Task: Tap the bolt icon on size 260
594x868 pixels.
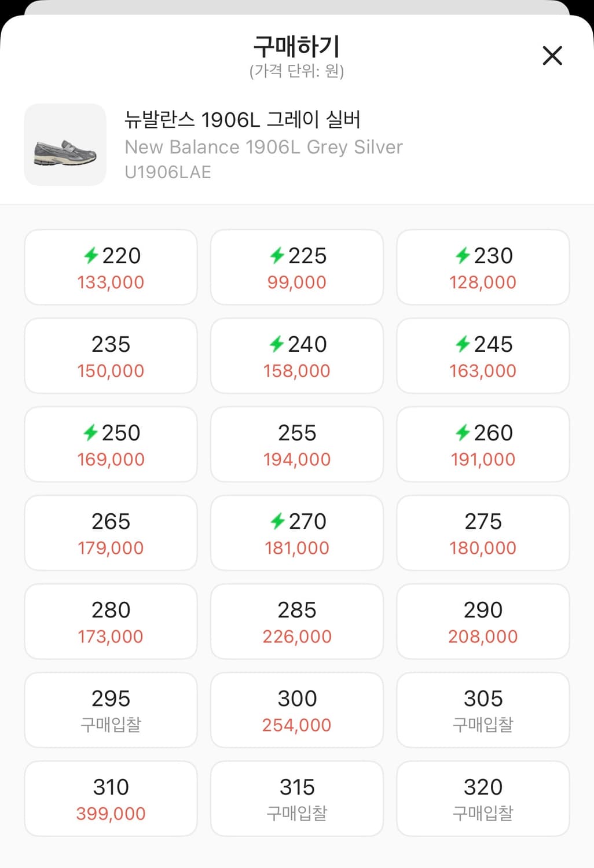Action: [x=463, y=433]
